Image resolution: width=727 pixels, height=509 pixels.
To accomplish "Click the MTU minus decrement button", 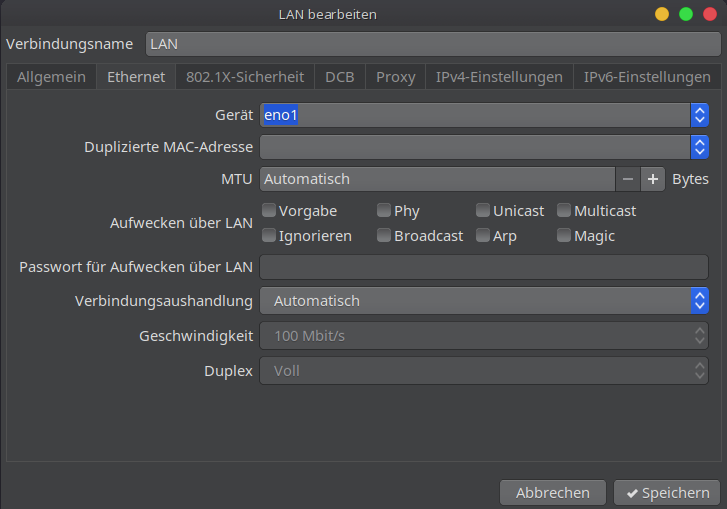I will tap(627, 179).
